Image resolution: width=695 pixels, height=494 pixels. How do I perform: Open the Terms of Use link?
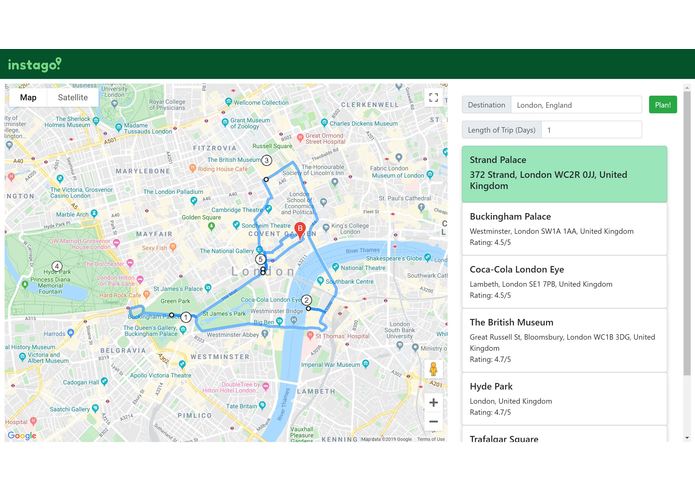431,439
